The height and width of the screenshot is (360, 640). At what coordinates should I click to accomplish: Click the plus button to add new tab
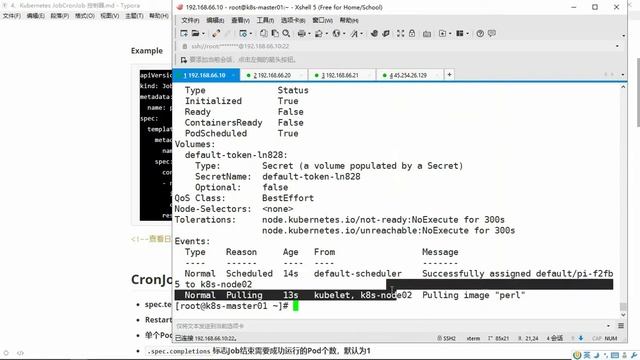point(449,75)
